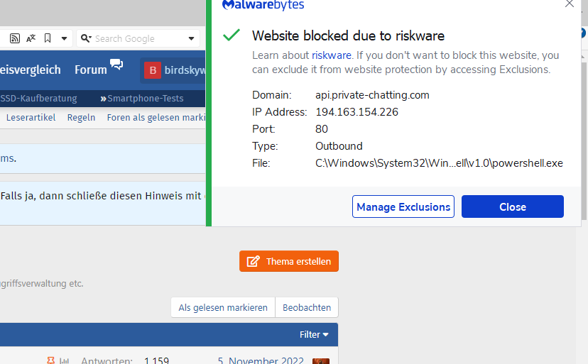Image resolution: width=588 pixels, height=364 pixels.
Task: Go to Regeln tab
Action: click(x=81, y=117)
